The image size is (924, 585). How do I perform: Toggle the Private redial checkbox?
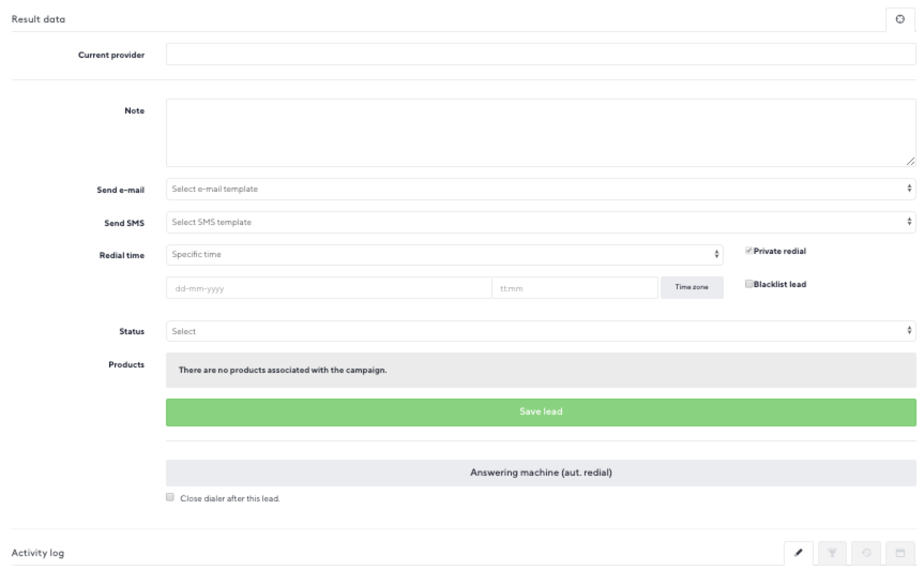[x=748, y=251]
